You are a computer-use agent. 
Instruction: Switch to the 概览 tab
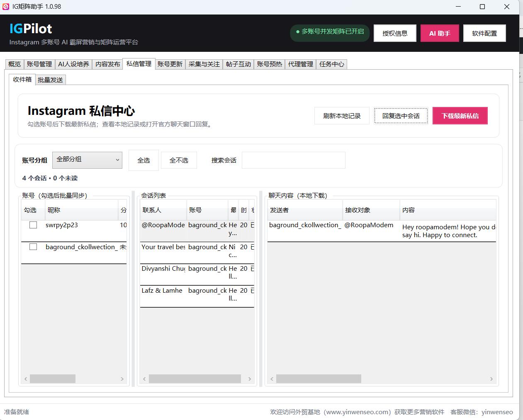[x=15, y=64]
